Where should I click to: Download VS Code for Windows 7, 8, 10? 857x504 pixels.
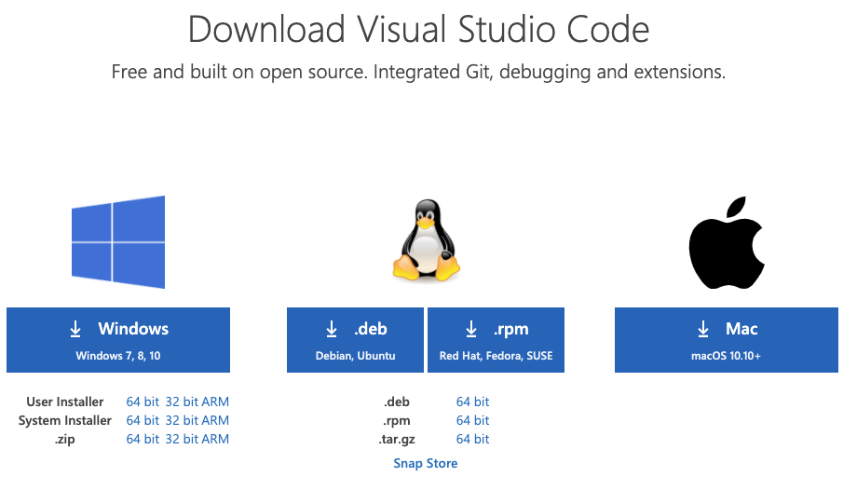(118, 340)
